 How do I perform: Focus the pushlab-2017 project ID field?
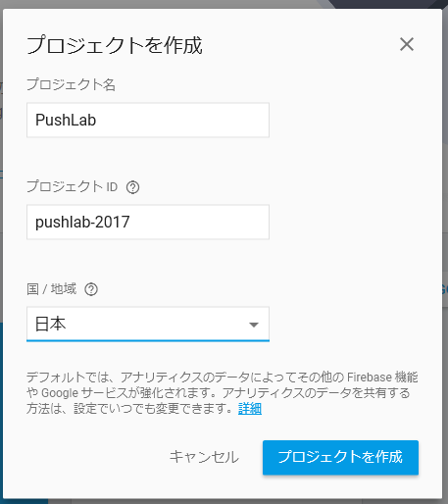click(x=148, y=222)
